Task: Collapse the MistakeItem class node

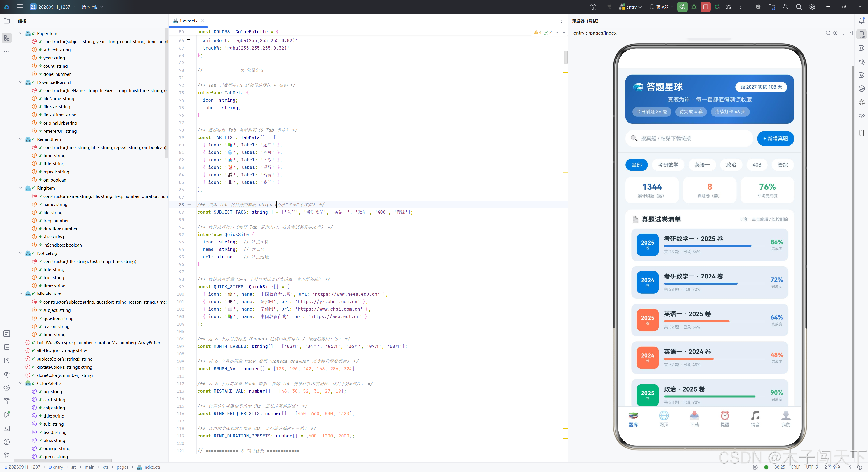Action: click(21, 294)
